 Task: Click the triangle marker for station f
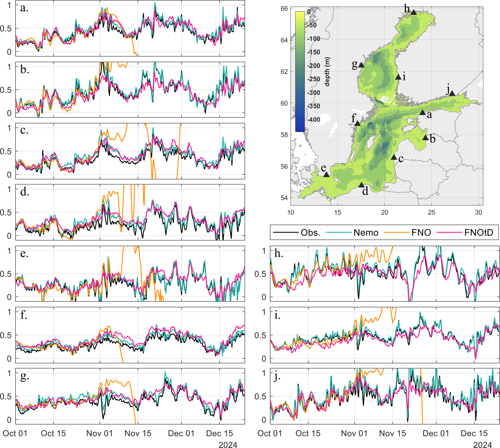pos(357,124)
